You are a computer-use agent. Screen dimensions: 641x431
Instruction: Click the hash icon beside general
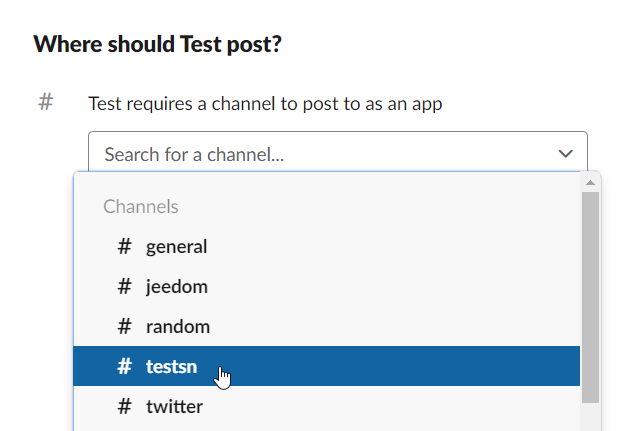124,247
